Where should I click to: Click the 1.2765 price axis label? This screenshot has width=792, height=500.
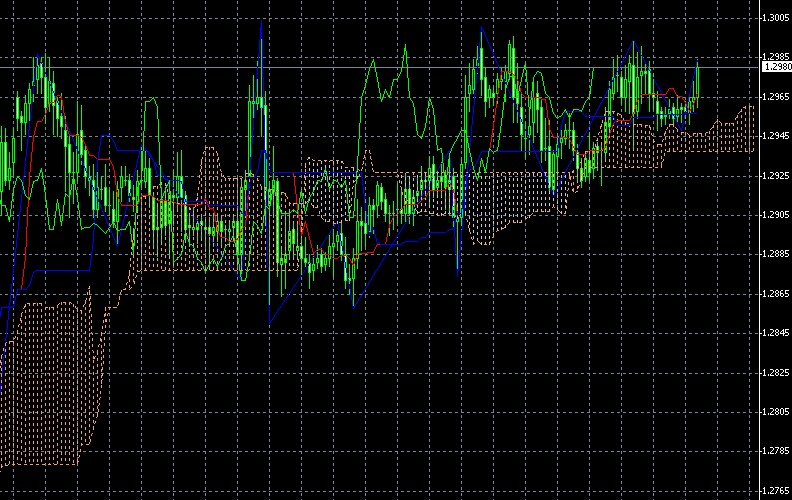tap(777, 490)
